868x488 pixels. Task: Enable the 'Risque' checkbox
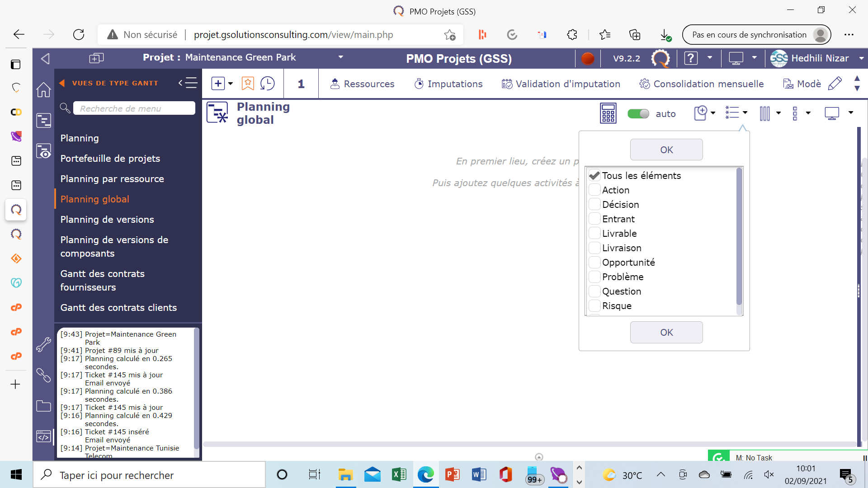coord(594,306)
